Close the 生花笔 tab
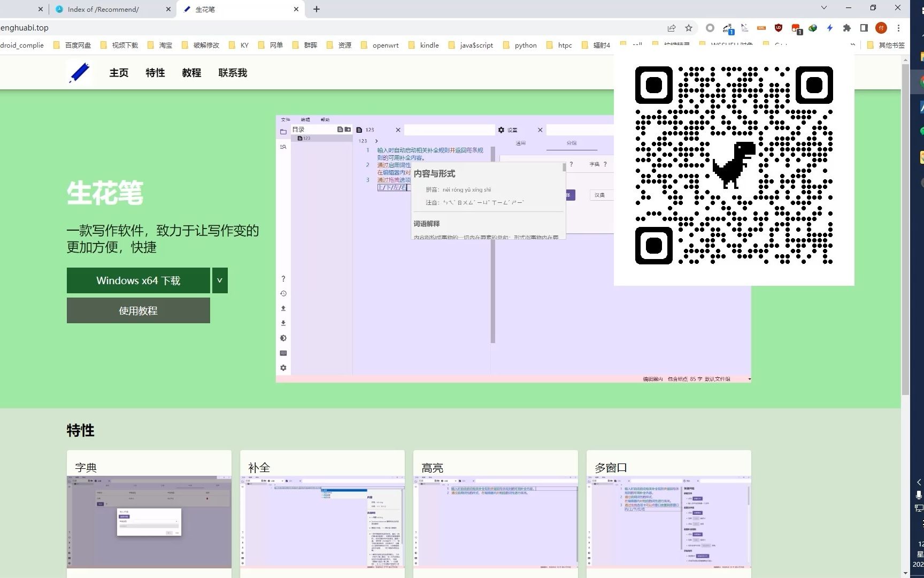This screenshot has height=578, width=924. [296, 9]
